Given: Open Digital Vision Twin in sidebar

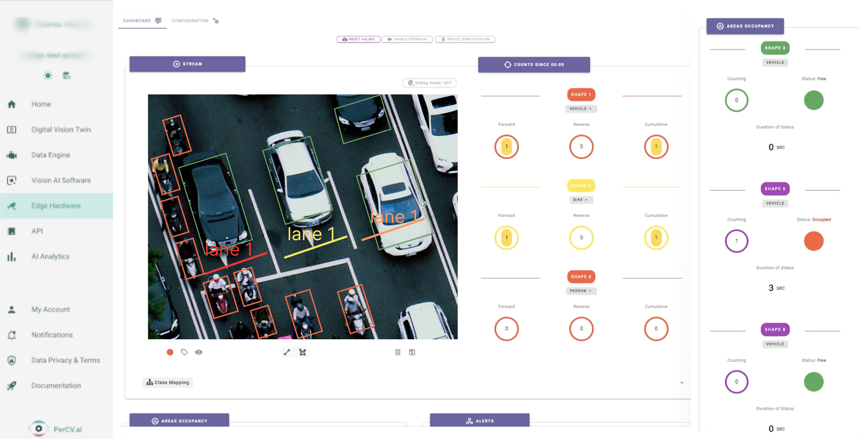Looking at the screenshot, I should click(x=61, y=129).
